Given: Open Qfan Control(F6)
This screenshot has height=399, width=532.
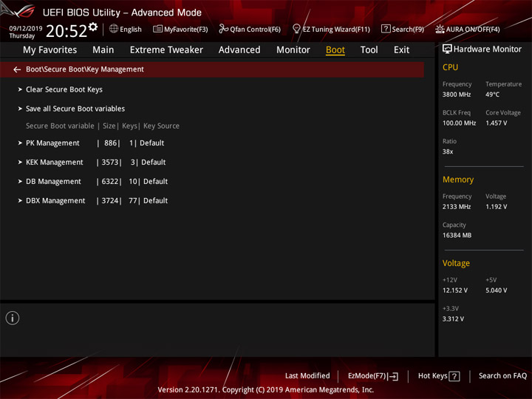Looking at the screenshot, I should 255,29.
